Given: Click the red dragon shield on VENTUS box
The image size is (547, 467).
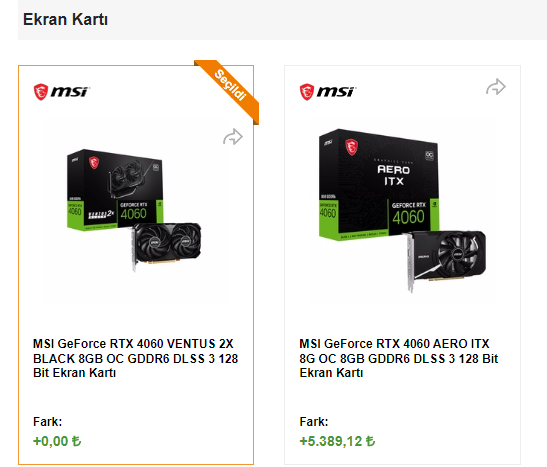Looking at the screenshot, I should click(x=94, y=162).
